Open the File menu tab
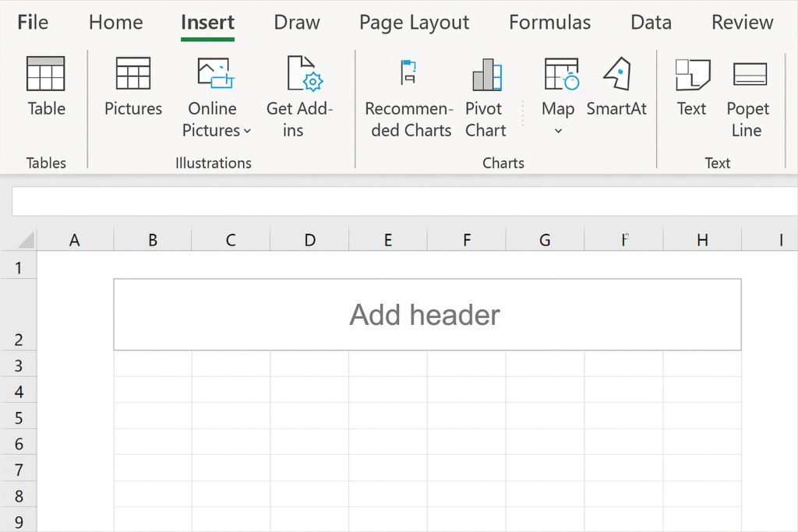 tap(33, 23)
